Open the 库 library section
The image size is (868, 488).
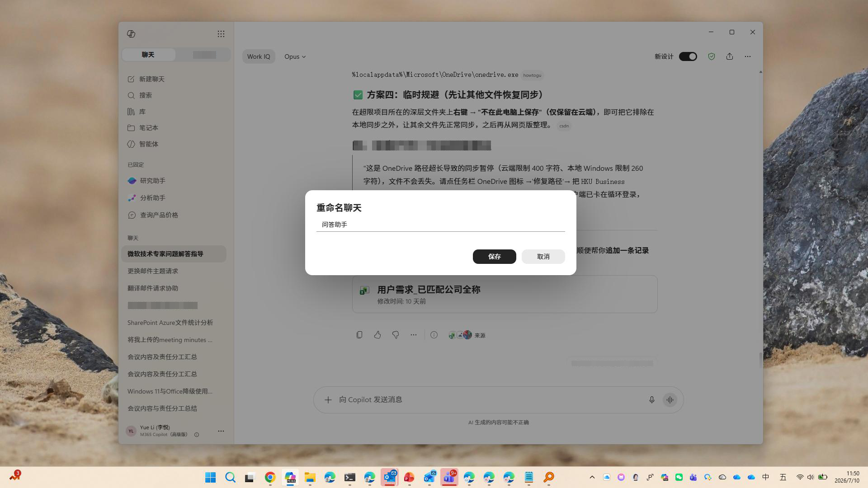tap(174, 112)
